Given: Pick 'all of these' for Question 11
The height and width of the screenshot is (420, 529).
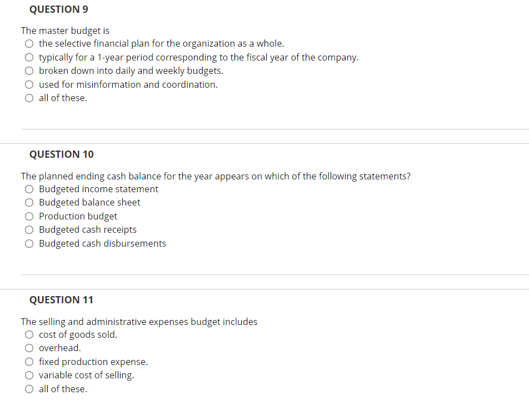Looking at the screenshot, I should (29, 389).
